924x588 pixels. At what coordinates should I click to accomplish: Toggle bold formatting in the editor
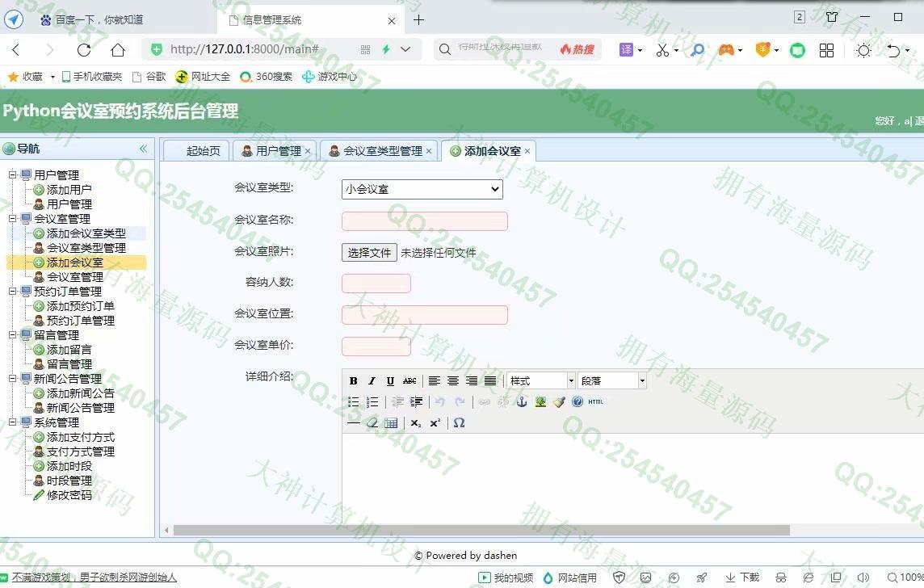353,381
